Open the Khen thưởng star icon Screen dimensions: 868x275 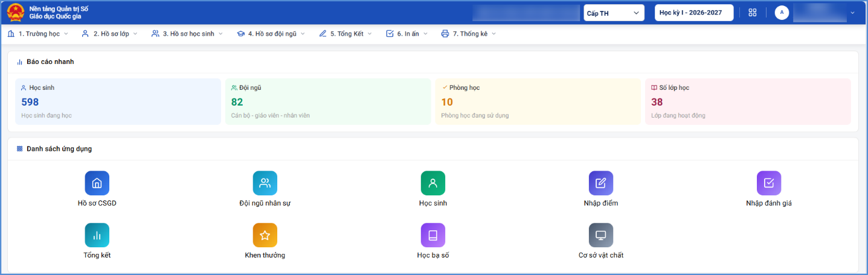pyautogui.click(x=265, y=235)
